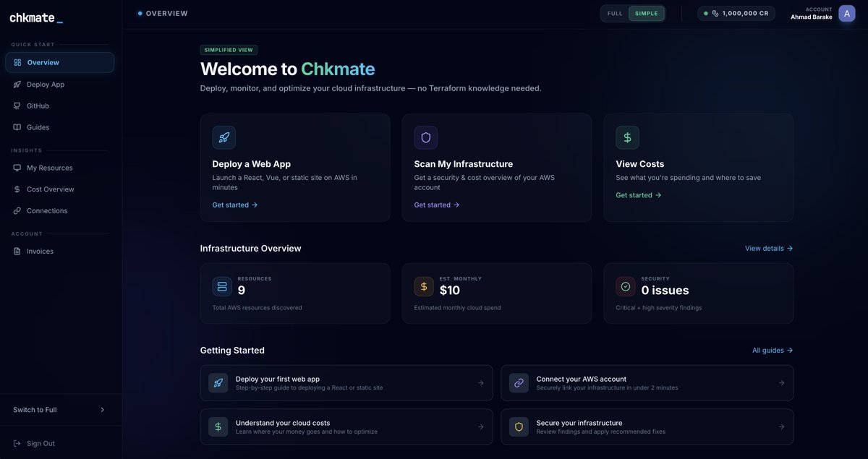Open Connections in the sidebar

coord(59,210)
